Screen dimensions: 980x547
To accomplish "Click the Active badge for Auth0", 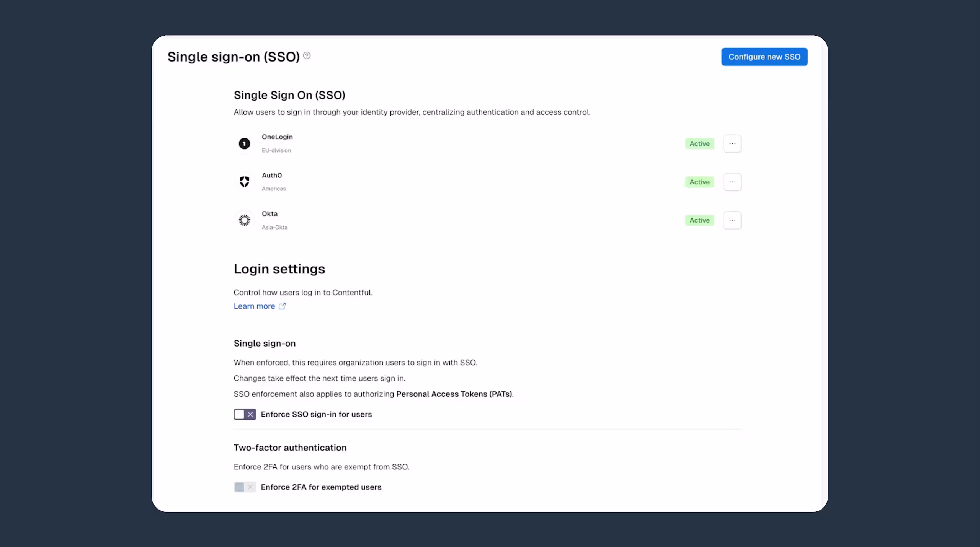I will click(x=699, y=182).
